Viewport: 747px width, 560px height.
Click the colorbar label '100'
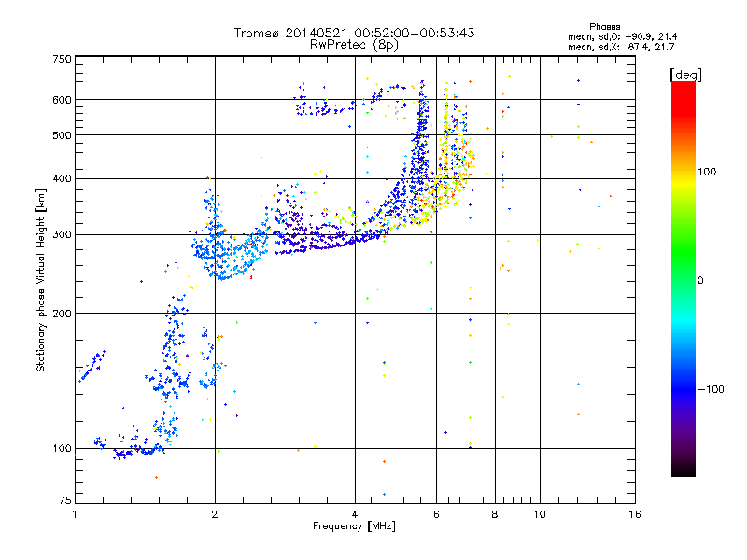point(707,172)
